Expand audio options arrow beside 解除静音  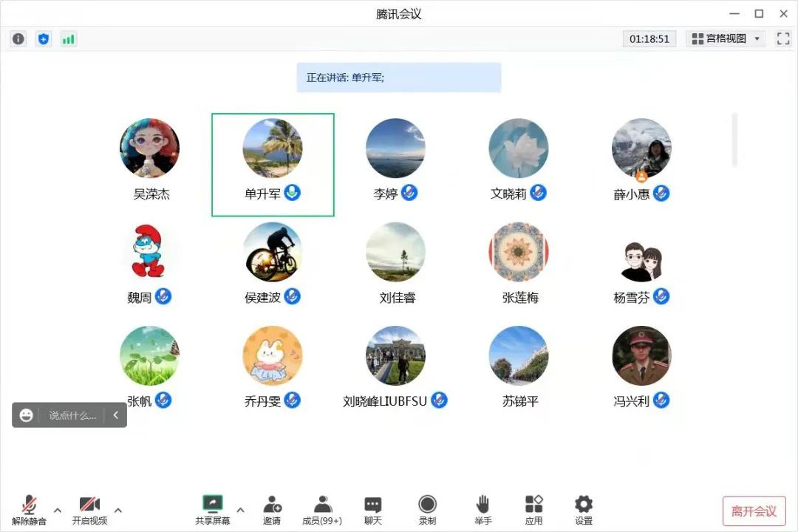(x=58, y=510)
